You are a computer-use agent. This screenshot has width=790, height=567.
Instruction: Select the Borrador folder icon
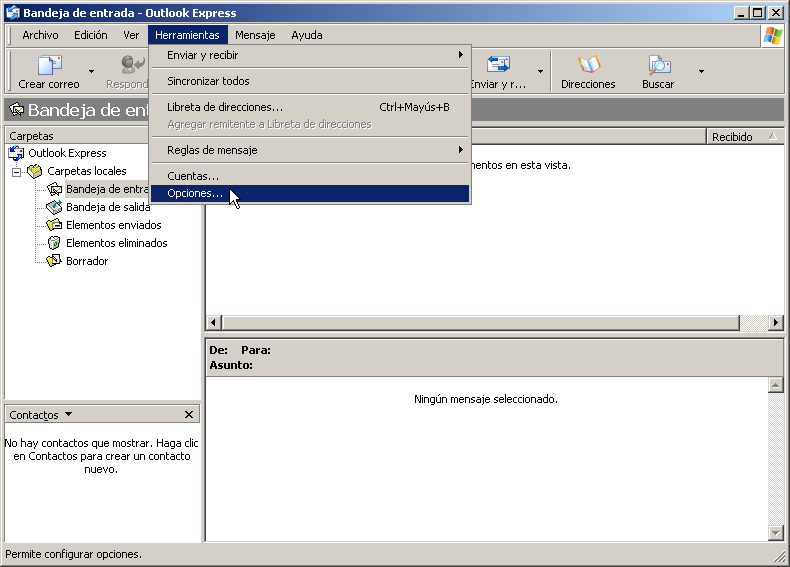(54, 261)
